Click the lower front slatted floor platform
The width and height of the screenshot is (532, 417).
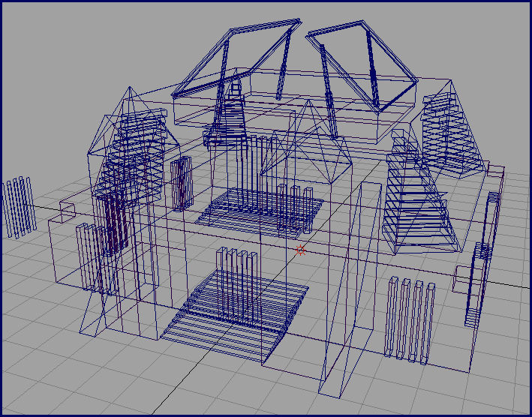tap(234, 309)
